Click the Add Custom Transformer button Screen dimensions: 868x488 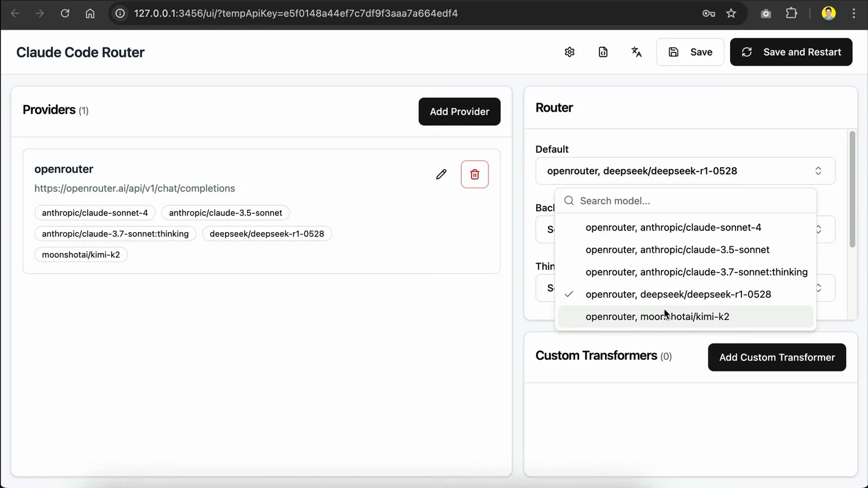[x=777, y=357]
